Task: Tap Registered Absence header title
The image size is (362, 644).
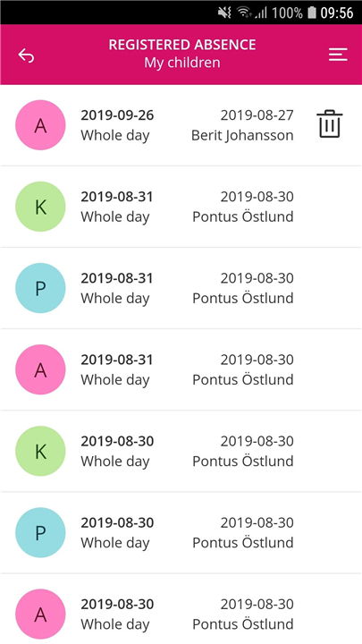Action: 182,45
